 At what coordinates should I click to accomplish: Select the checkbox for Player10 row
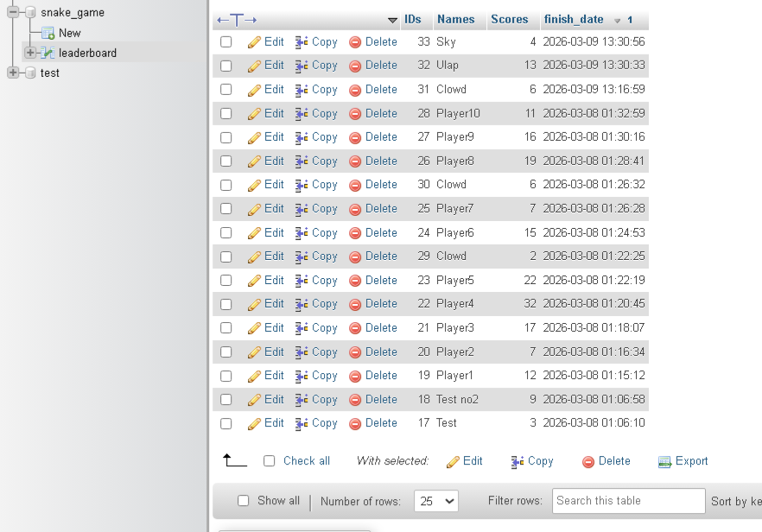(x=226, y=113)
